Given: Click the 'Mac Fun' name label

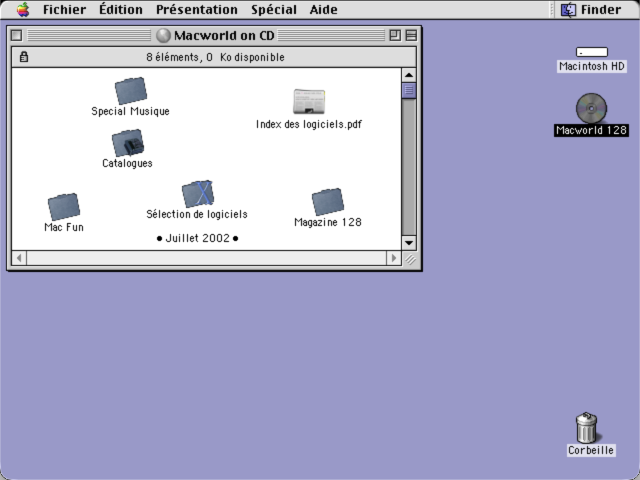Looking at the screenshot, I should click(x=64, y=227).
